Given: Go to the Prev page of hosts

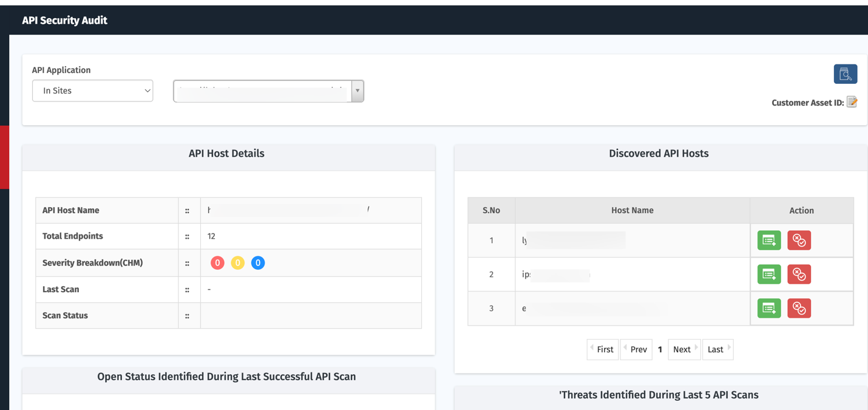Looking at the screenshot, I should tap(636, 349).
